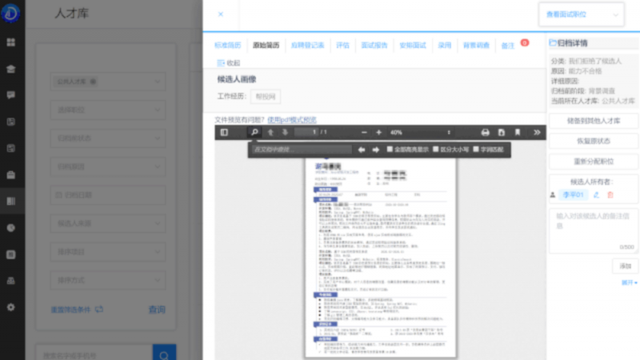
Task: Open the 背景调查 tab
Action: 476,45
